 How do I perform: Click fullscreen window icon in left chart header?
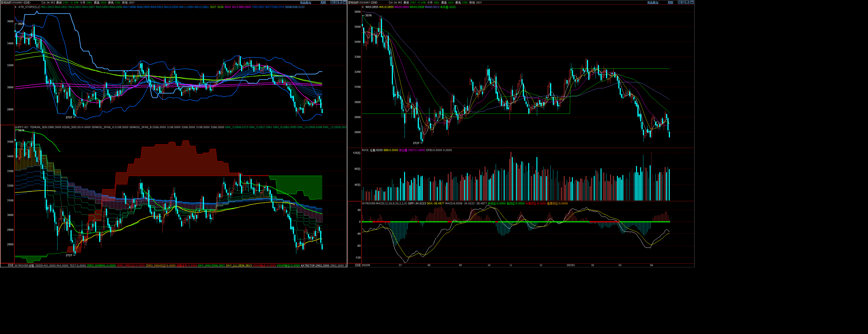[345, 2]
